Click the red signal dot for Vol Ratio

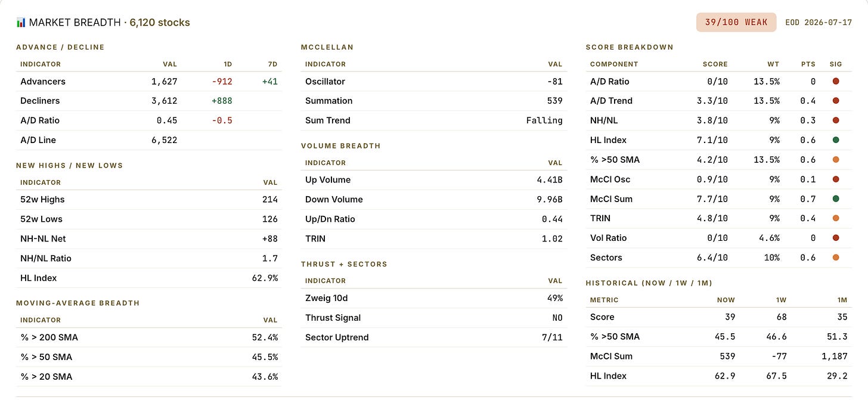[836, 238]
